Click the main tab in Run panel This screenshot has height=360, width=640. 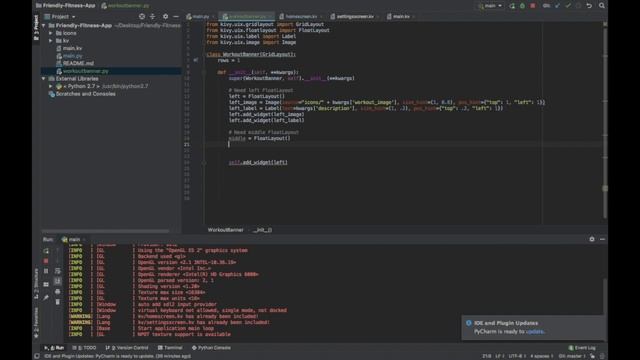(74, 239)
